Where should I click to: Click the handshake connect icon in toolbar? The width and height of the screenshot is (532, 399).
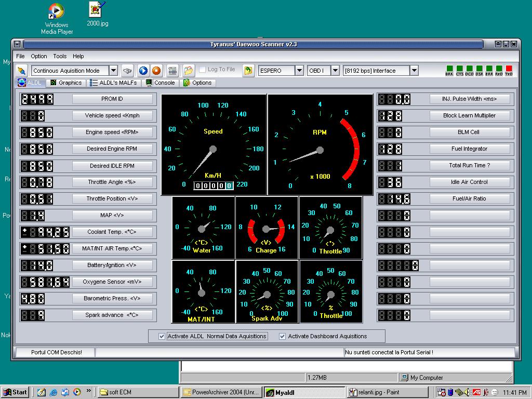[127, 71]
